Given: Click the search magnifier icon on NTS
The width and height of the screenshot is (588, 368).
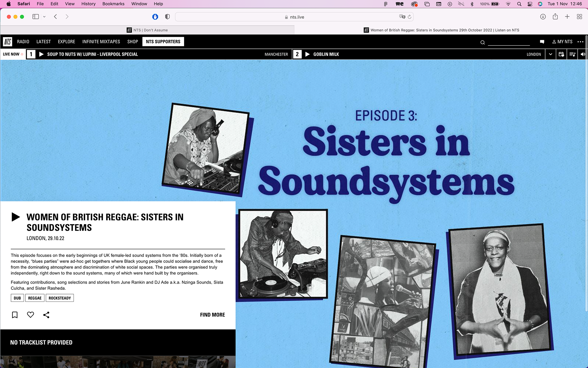Looking at the screenshot, I should [x=482, y=42].
